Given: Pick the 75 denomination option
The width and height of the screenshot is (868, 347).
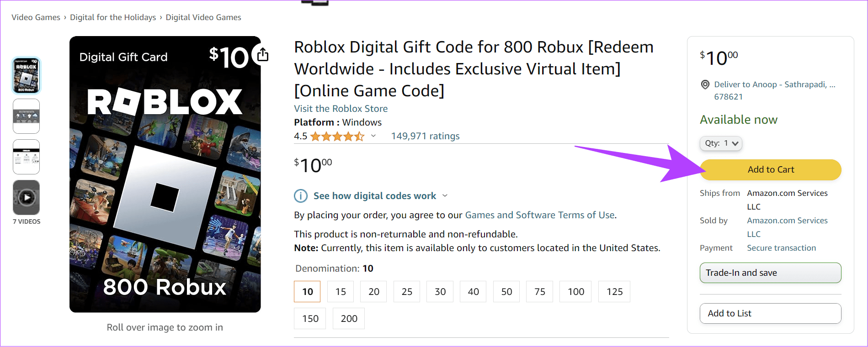Looking at the screenshot, I should pos(540,292).
